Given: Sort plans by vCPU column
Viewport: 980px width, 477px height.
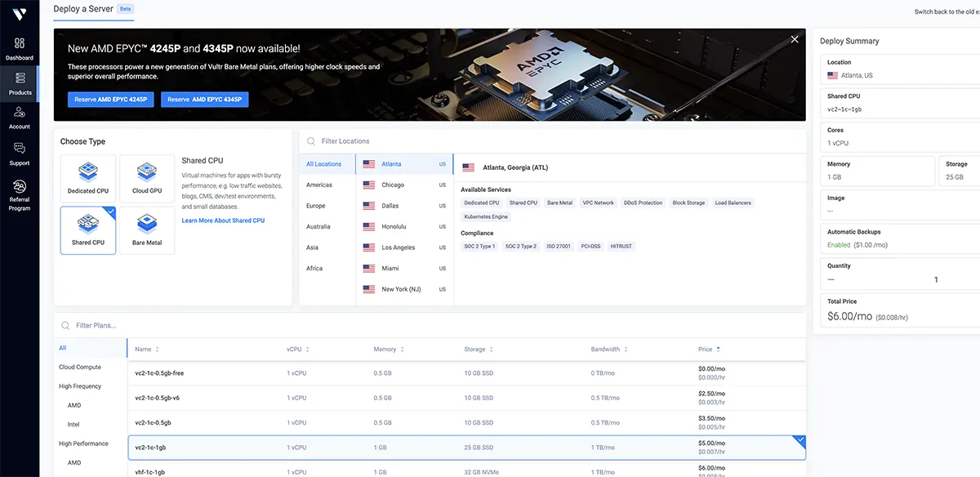Looking at the screenshot, I should 298,349.
